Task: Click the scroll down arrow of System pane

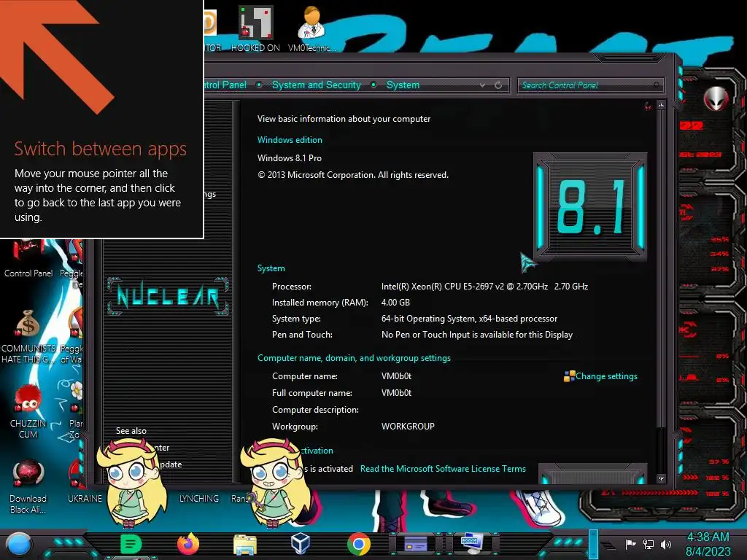Action: pos(661,478)
